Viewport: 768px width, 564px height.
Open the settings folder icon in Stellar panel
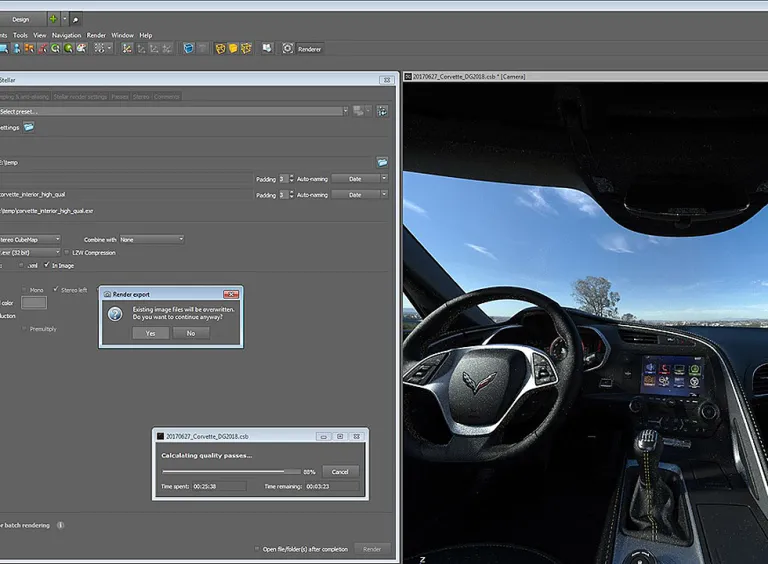29,127
